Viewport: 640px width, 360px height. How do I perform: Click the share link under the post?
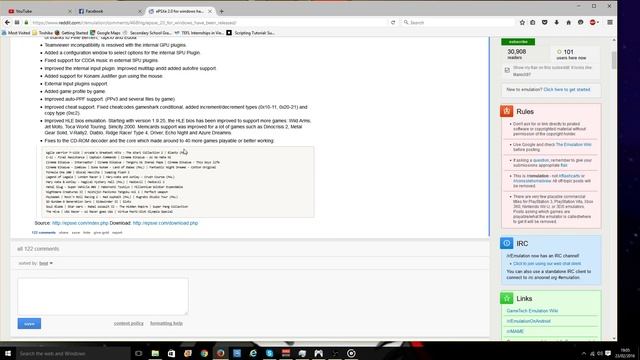click(x=64, y=233)
